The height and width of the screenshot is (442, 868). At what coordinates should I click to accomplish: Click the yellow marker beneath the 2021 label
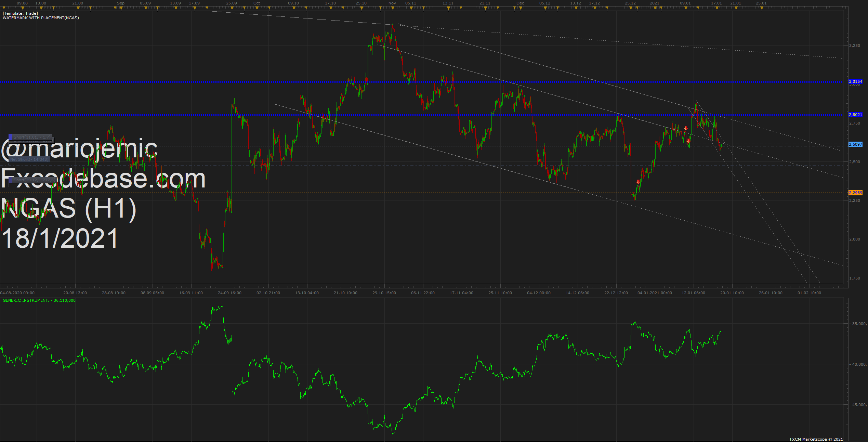[654, 8]
